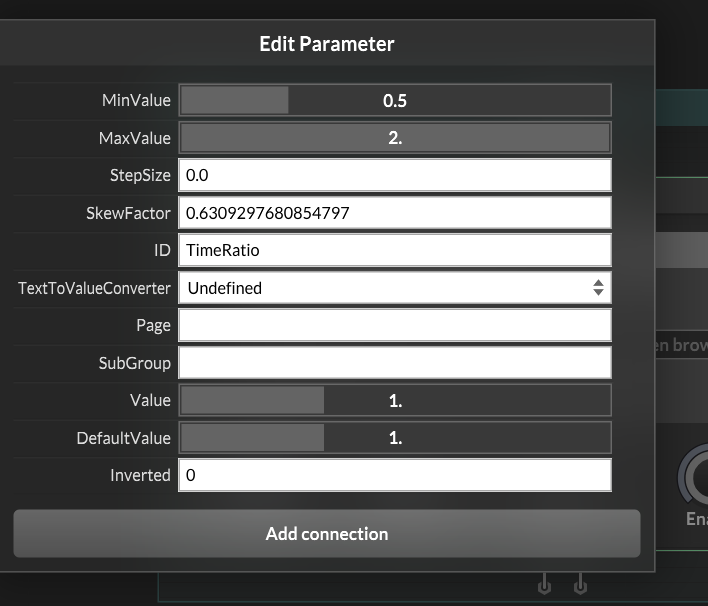Viewport: 708px width, 606px height.
Task: Click the left connection pin icon below dialog
Action: click(544, 583)
